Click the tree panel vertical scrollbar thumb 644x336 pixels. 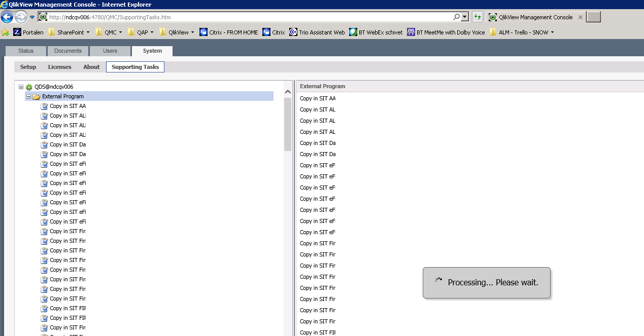click(x=288, y=124)
